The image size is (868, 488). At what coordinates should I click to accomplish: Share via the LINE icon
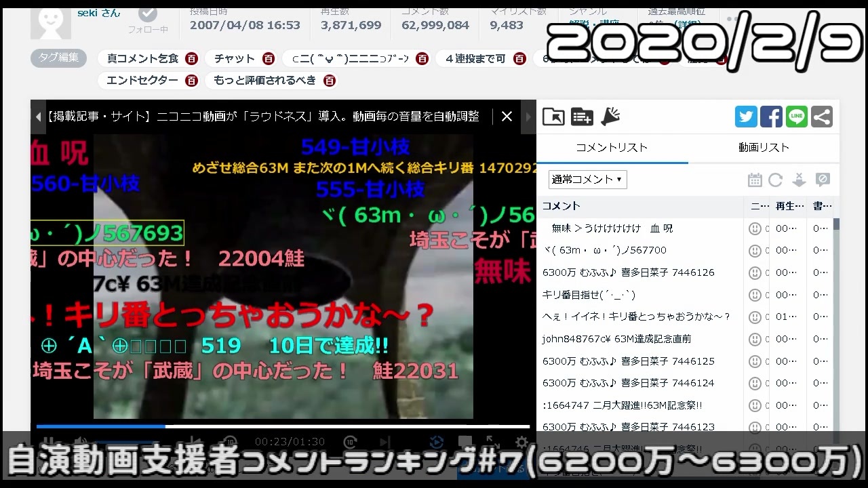pyautogui.click(x=797, y=117)
